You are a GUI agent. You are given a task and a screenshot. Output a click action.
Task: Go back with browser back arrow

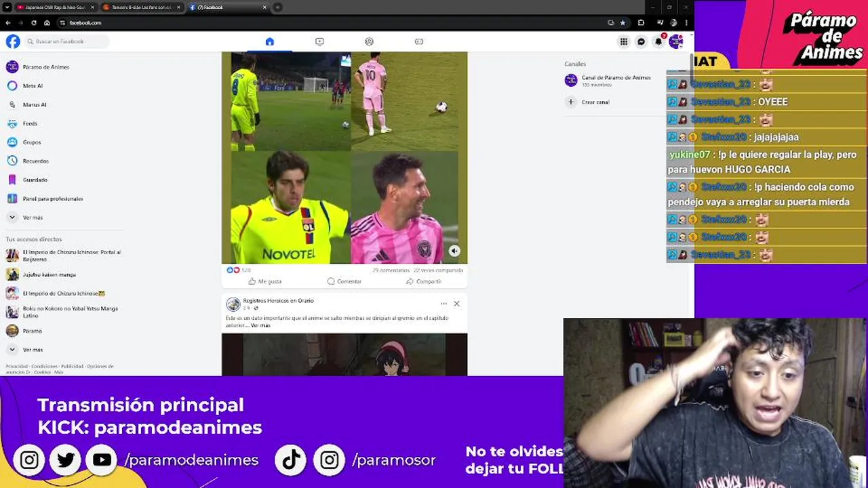coord(8,22)
